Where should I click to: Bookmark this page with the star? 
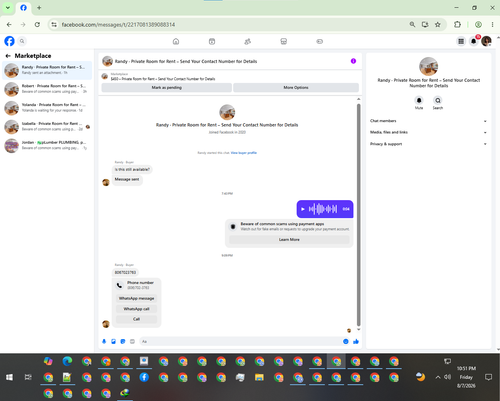[438, 24]
